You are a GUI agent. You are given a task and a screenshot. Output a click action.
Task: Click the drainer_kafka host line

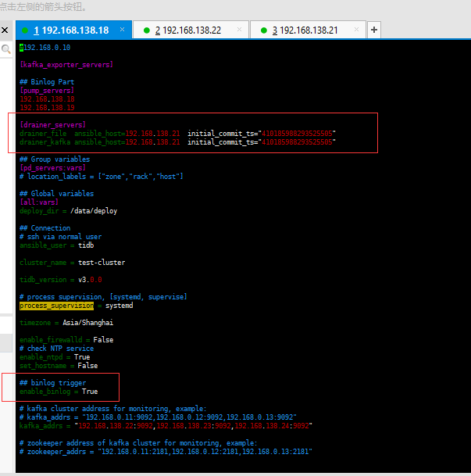pos(177,142)
